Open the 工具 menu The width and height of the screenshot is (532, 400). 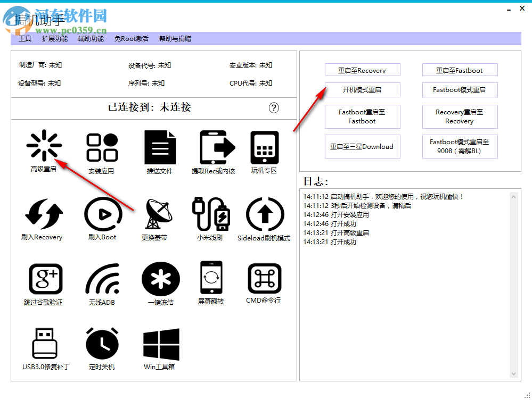25,39
